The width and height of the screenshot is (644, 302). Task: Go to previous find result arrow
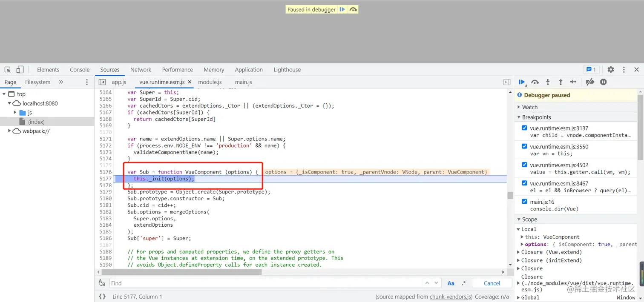tap(427, 283)
